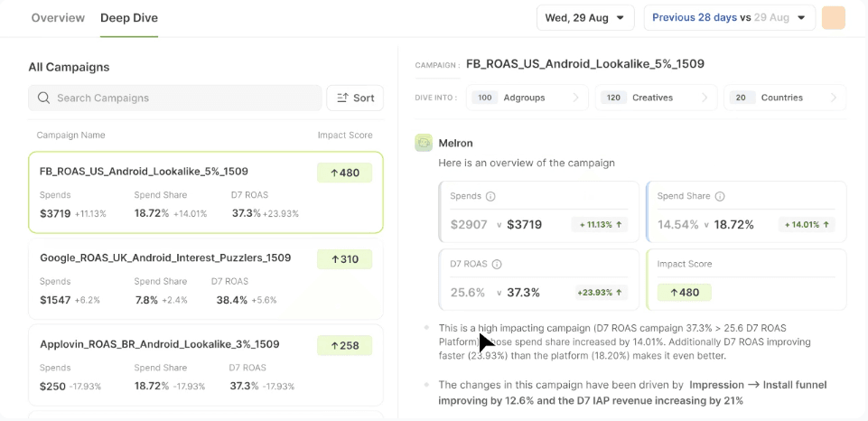Screen dimensions: 868x421
Task: Expand the Countries dive-in chevron
Action: (x=833, y=98)
